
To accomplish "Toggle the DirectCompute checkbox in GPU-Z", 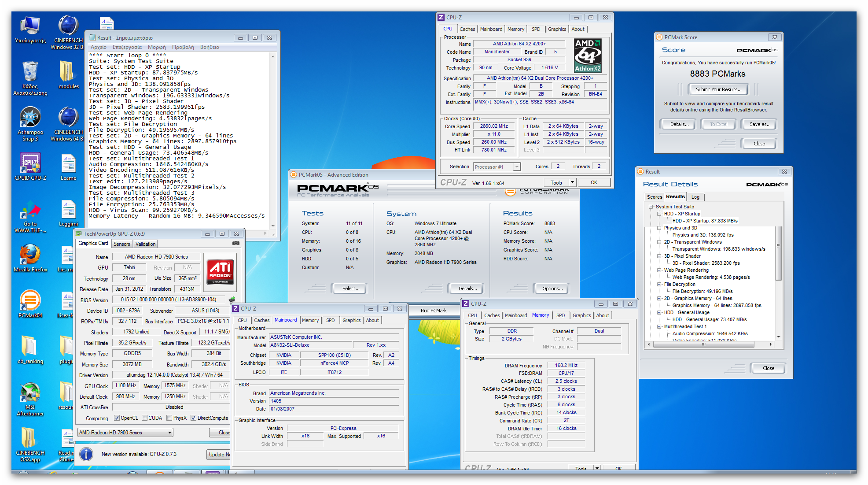I will pos(193,418).
